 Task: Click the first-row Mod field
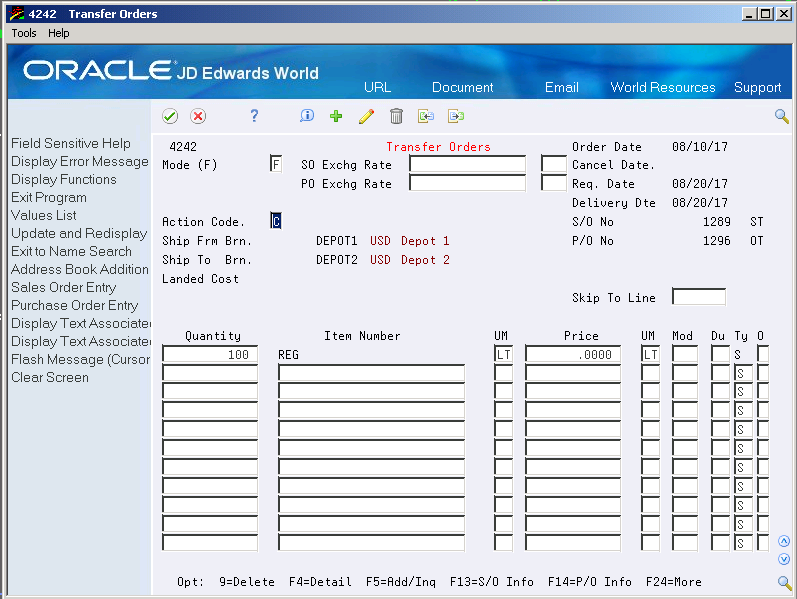(x=685, y=354)
